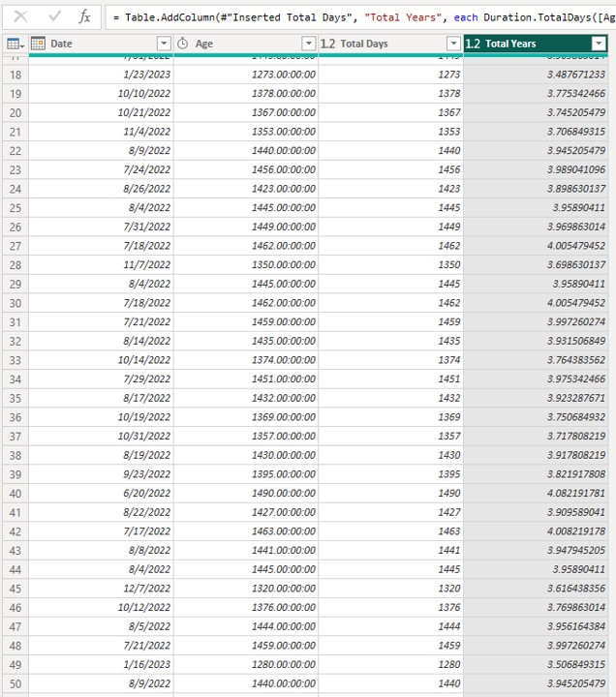Viewport: 616px width, 697px height.
Task: Click Total Days cell 1449
Action: [x=390, y=227]
